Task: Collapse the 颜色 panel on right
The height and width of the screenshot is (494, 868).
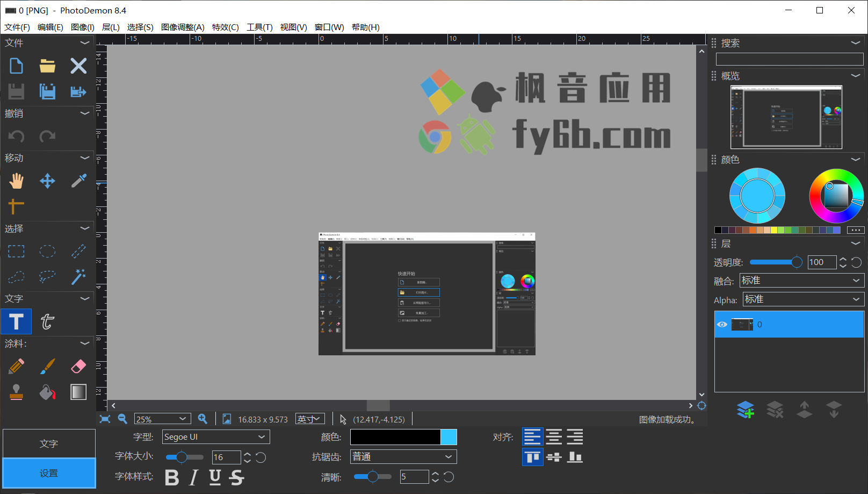Action: coord(856,160)
